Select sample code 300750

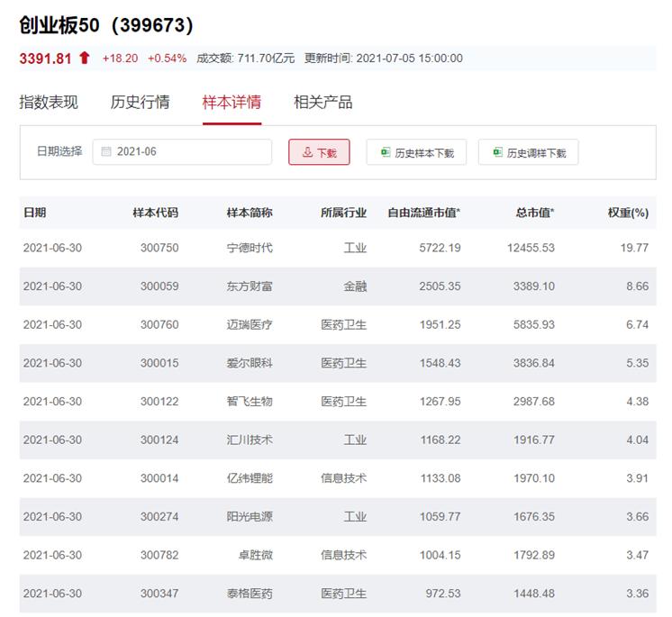tap(159, 248)
